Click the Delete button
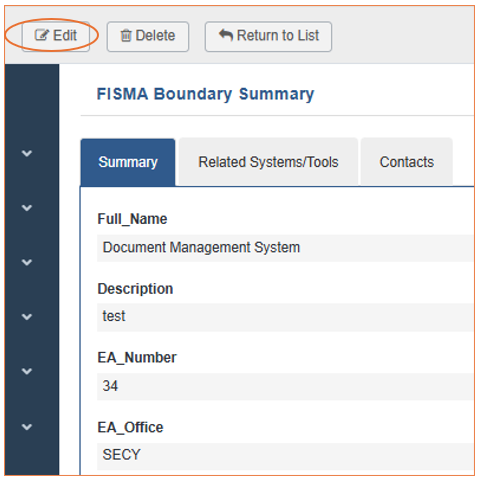The height and width of the screenshot is (480, 478). click(148, 37)
